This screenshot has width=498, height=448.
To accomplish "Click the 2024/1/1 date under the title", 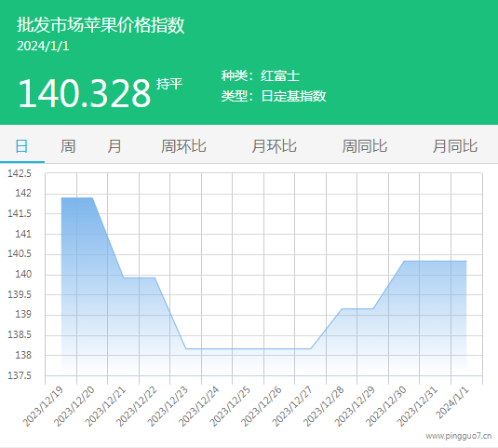I will (x=43, y=46).
